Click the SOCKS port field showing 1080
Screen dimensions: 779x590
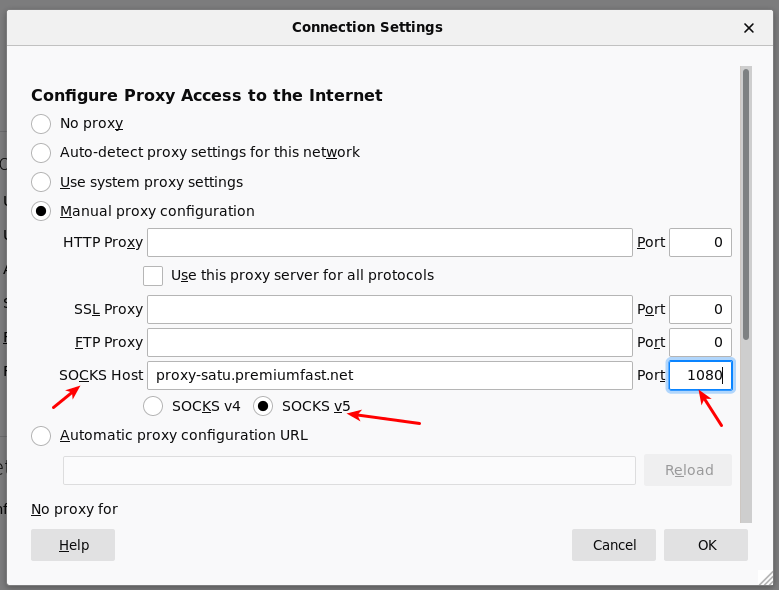click(x=700, y=375)
